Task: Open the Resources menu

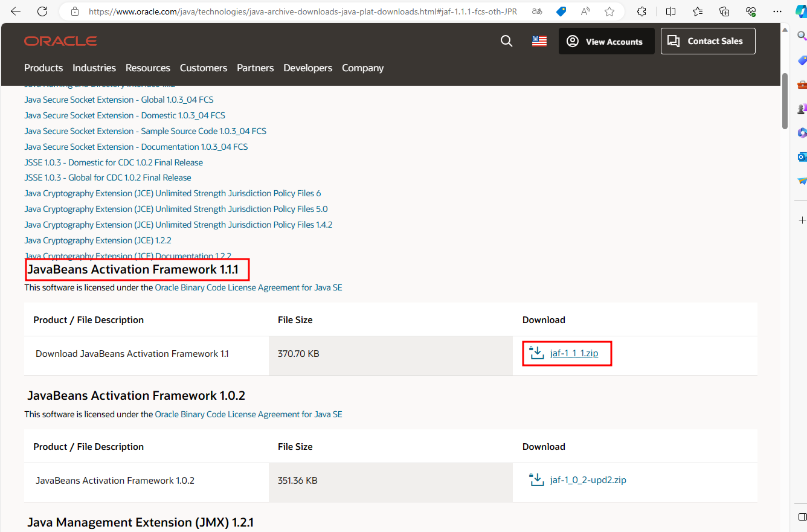Action: coord(148,68)
